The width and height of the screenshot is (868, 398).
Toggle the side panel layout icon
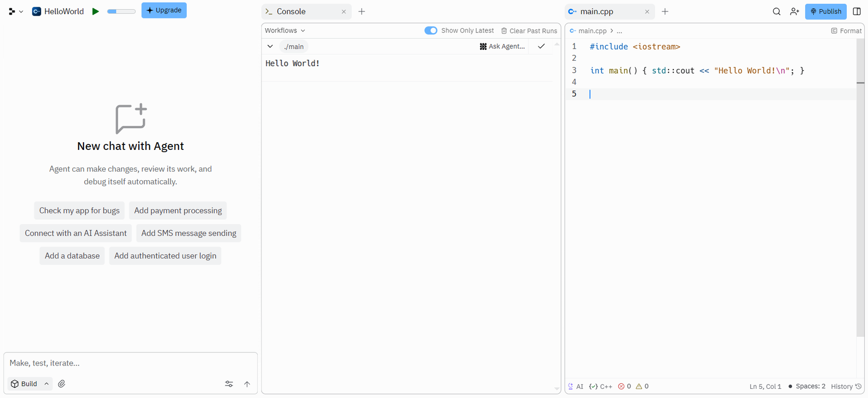(x=857, y=11)
